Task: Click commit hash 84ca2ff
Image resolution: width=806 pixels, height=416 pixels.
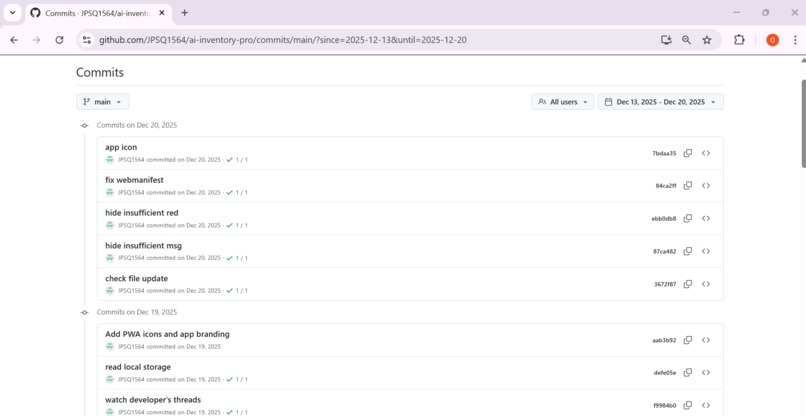Action: click(666, 186)
